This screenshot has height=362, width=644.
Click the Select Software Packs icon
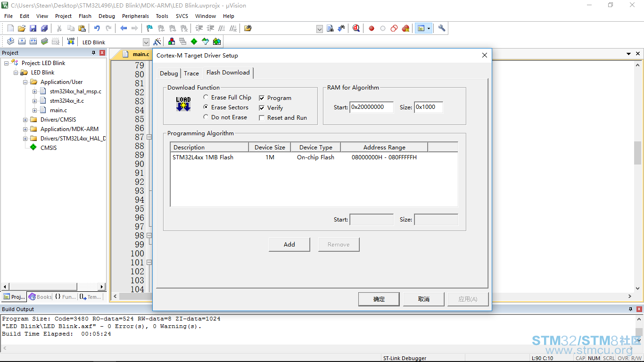(x=206, y=41)
